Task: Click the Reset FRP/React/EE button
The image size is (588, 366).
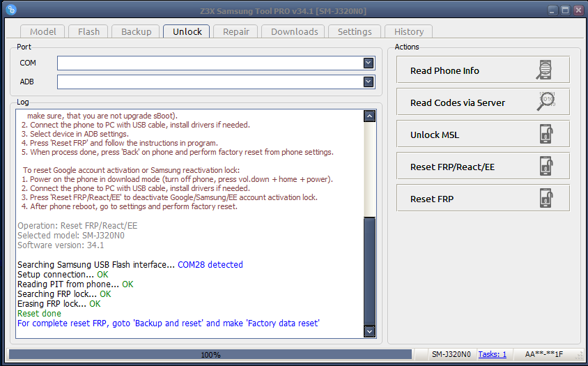Action: pos(483,166)
